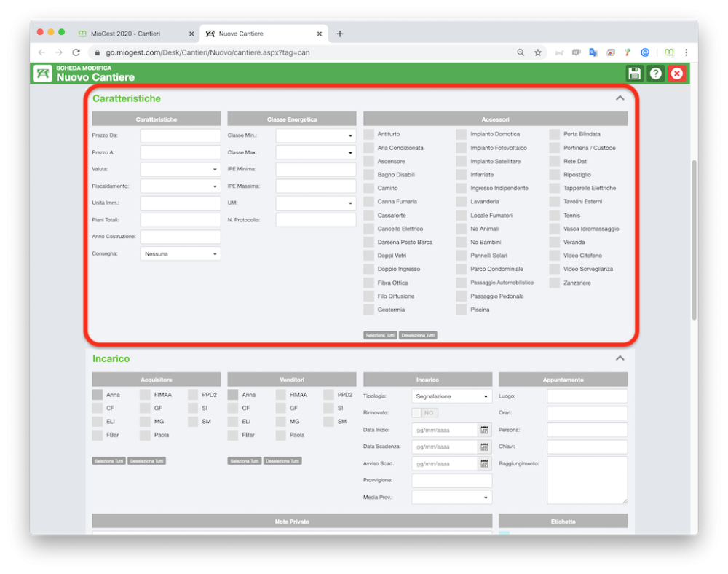Open the Media Prov. dropdown
Screen dimensions: 728x574
coord(452,498)
